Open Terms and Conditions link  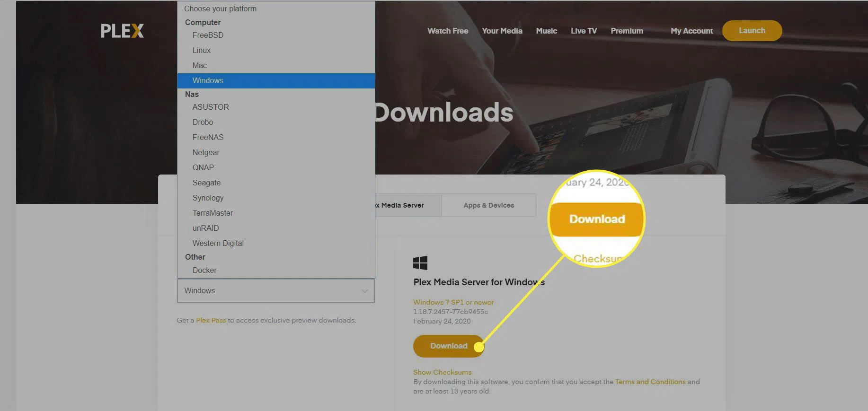coord(650,382)
